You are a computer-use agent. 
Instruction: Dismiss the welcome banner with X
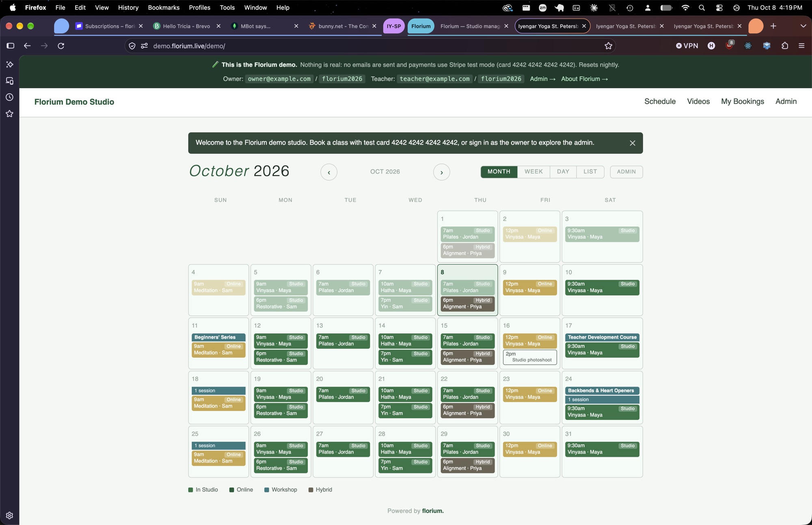(x=633, y=143)
